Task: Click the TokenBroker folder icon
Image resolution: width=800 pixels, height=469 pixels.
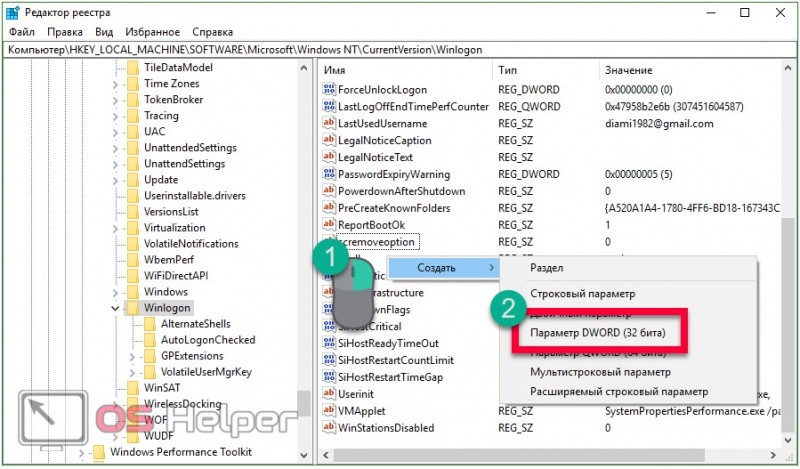Action: (133, 99)
